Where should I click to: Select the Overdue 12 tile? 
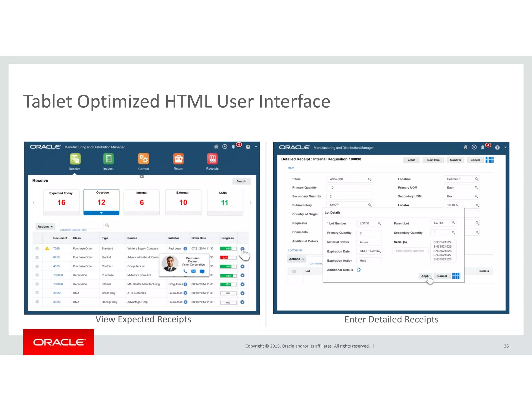tap(101, 202)
